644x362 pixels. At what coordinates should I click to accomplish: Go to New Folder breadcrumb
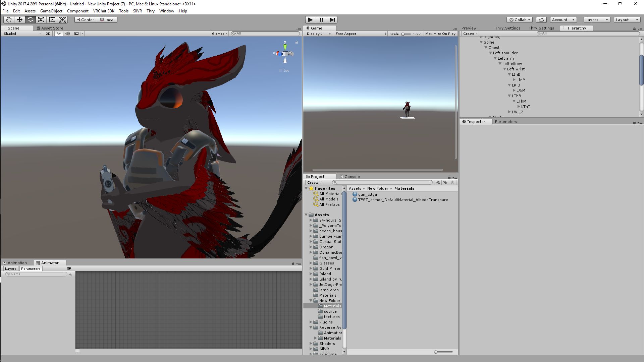point(378,188)
